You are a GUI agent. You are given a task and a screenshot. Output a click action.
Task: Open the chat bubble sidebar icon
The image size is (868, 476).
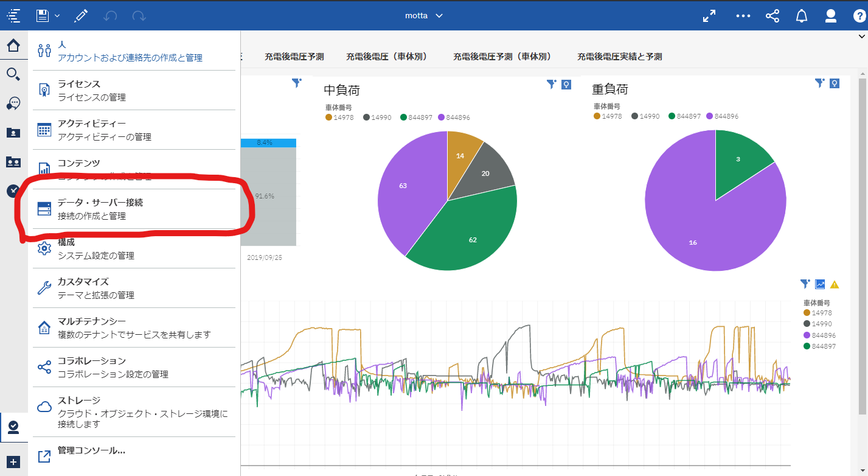(13, 103)
